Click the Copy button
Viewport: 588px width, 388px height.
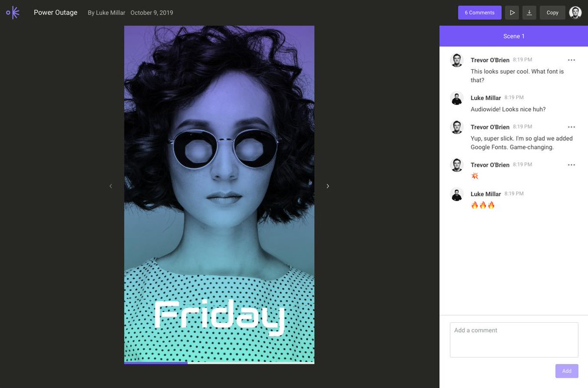(552, 13)
